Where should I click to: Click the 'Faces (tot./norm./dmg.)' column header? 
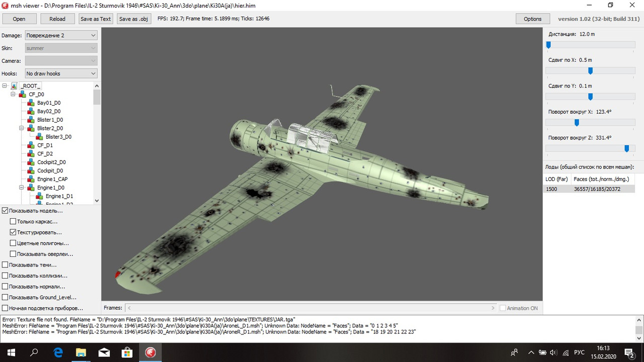pyautogui.click(x=602, y=179)
